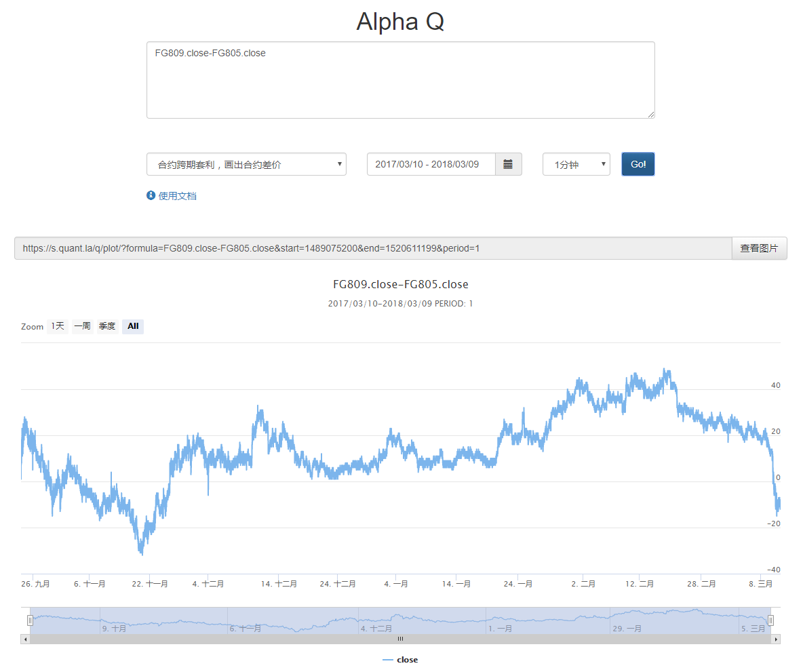This screenshot has height=672, width=803.
Task: Click the right range selector handle
Action: (x=770, y=620)
